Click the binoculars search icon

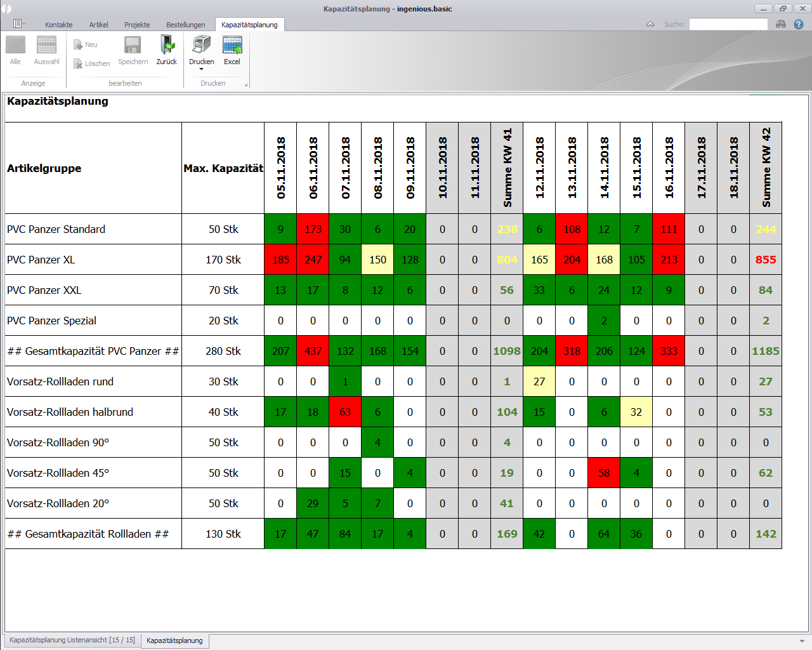tap(781, 24)
